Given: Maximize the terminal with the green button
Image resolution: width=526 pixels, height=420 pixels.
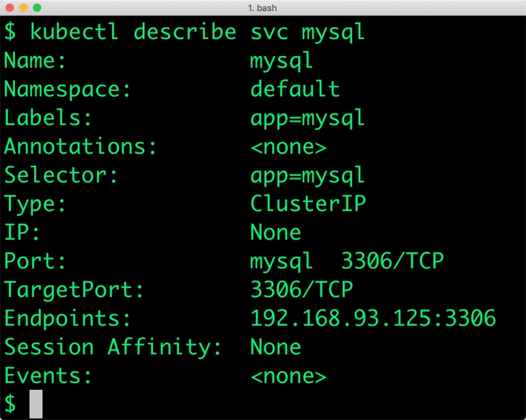Looking at the screenshot, I should pyautogui.click(x=37, y=8).
